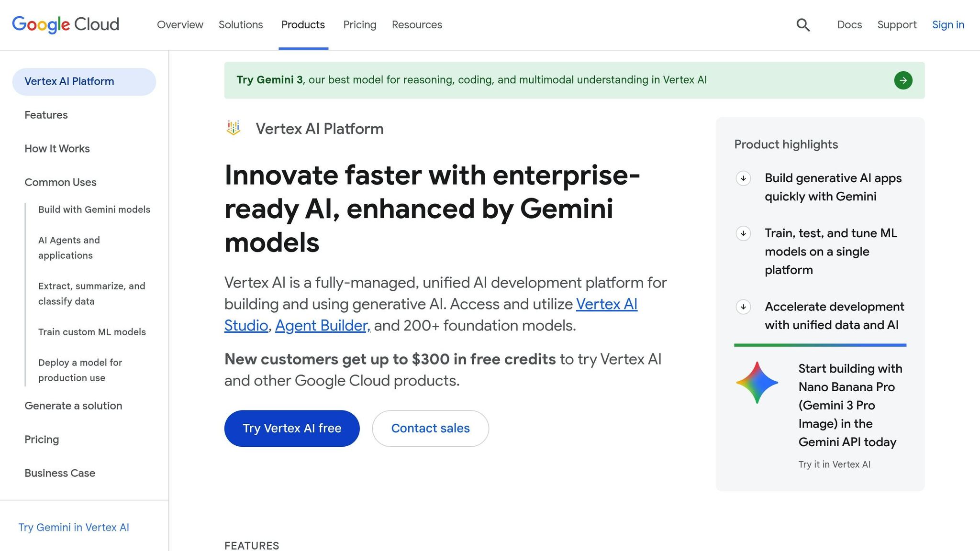This screenshot has height=551, width=980.
Task: Open the Vertex AI Studio link
Action: 606,304
